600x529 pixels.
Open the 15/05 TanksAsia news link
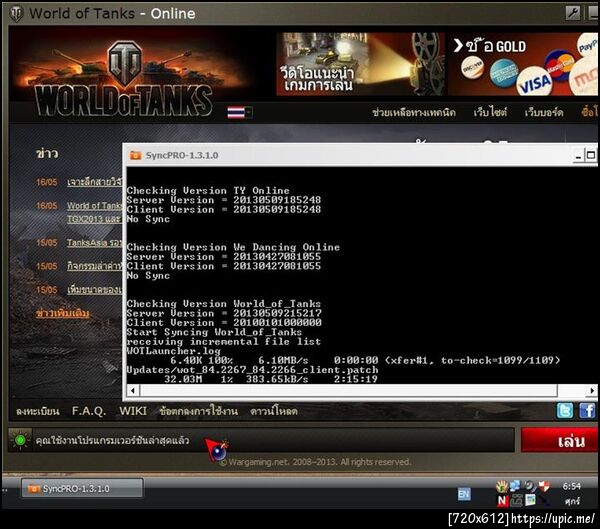tap(95, 243)
